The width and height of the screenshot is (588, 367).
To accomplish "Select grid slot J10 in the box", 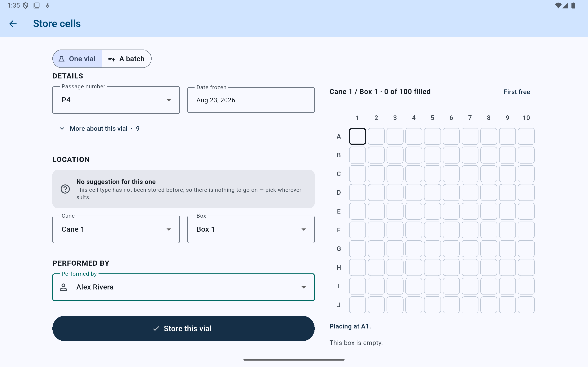I will [x=526, y=305].
